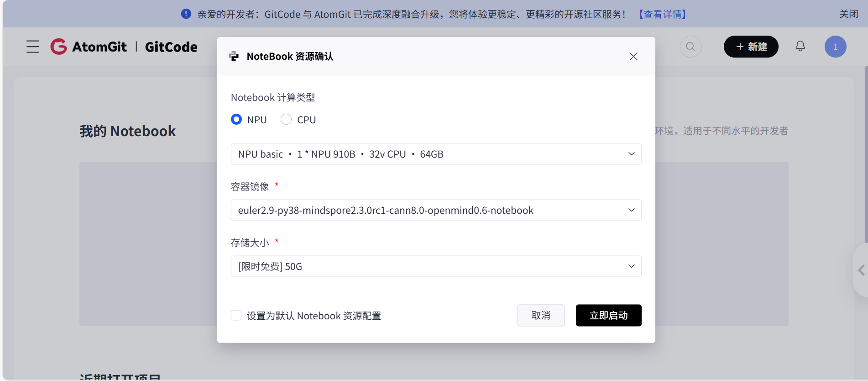Viewport: 868px width, 381px height.
Task: Click the page vertical scrollbar
Action: (x=866, y=155)
